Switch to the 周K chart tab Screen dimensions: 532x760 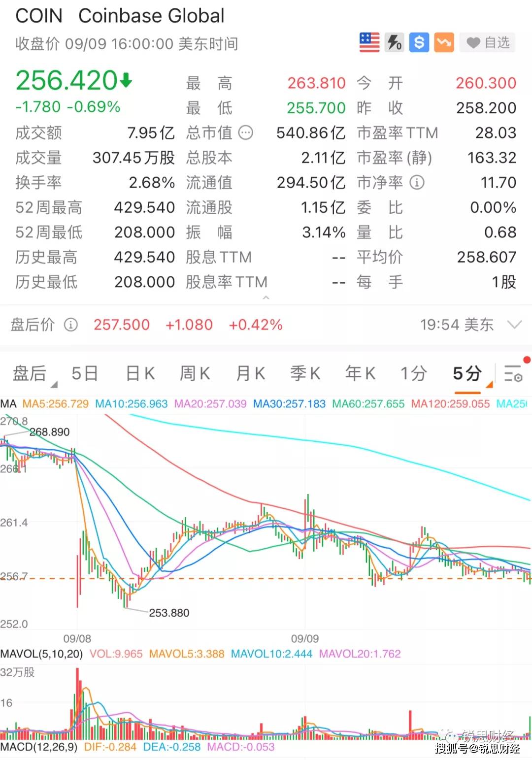(195, 374)
